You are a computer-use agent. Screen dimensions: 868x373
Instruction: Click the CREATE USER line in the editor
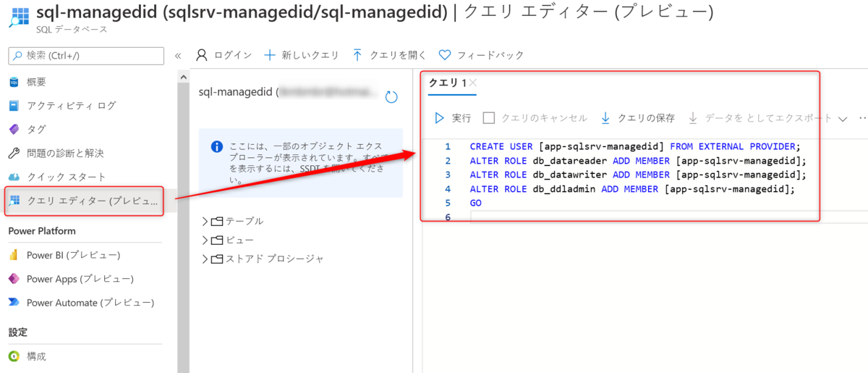pos(635,146)
